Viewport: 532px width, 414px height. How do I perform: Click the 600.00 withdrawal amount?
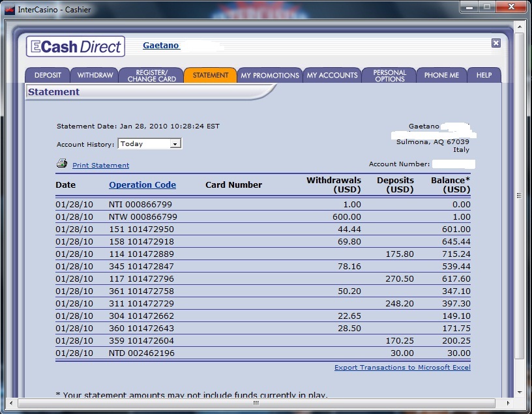point(347,217)
